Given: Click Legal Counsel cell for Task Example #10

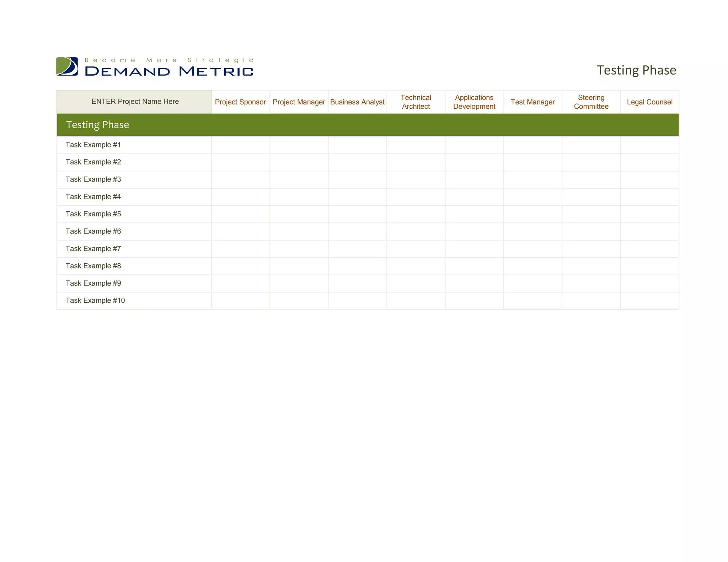Looking at the screenshot, I should tap(650, 301).
